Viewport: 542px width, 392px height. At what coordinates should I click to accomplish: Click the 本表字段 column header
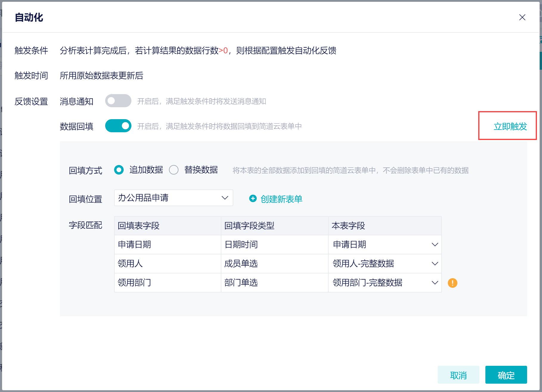coord(385,226)
